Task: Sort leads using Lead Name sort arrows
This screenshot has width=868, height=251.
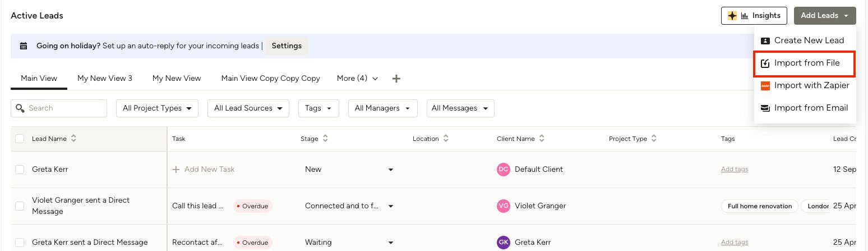Action: click(73, 139)
